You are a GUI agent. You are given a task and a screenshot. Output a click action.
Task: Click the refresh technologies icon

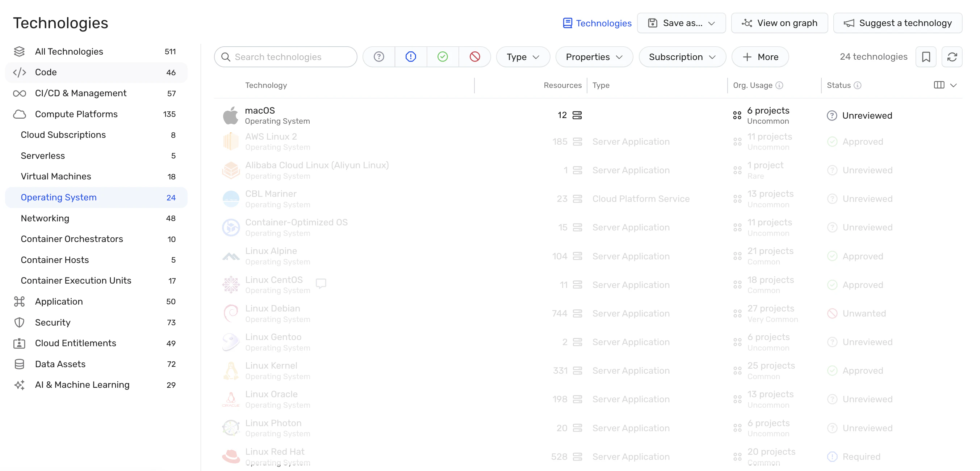pyautogui.click(x=951, y=57)
